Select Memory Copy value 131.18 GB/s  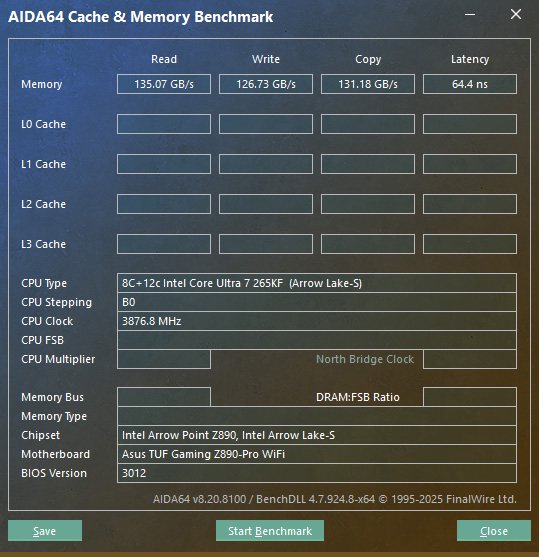click(x=368, y=84)
